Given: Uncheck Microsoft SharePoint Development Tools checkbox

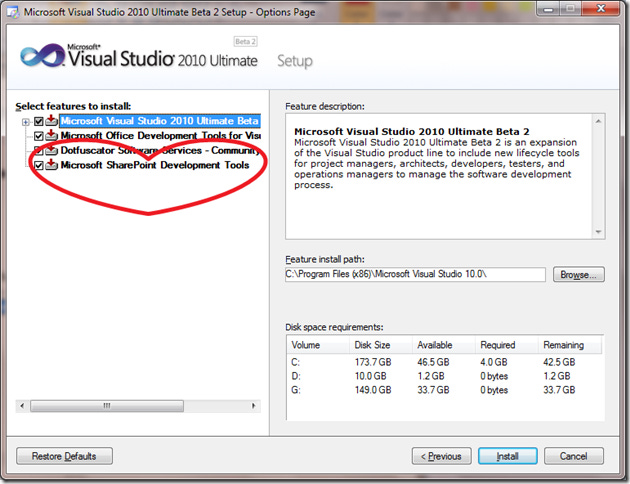Looking at the screenshot, I should tap(39, 165).
